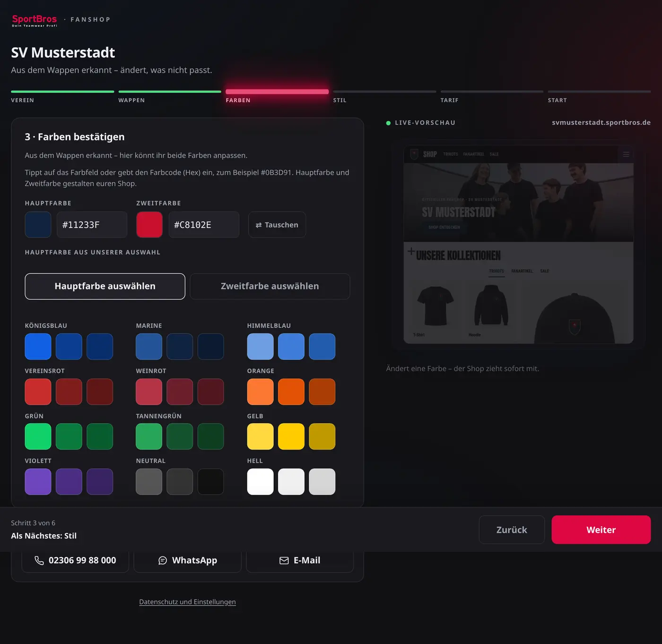
Task: Click the WhatsApp chat bubble icon
Action: [163, 560]
